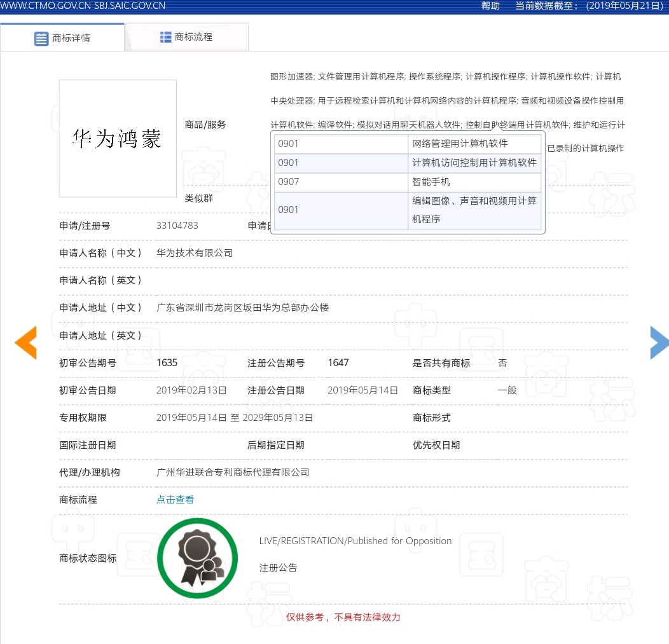Select status label 注册公告
The height and width of the screenshot is (644, 669).
[278, 568]
